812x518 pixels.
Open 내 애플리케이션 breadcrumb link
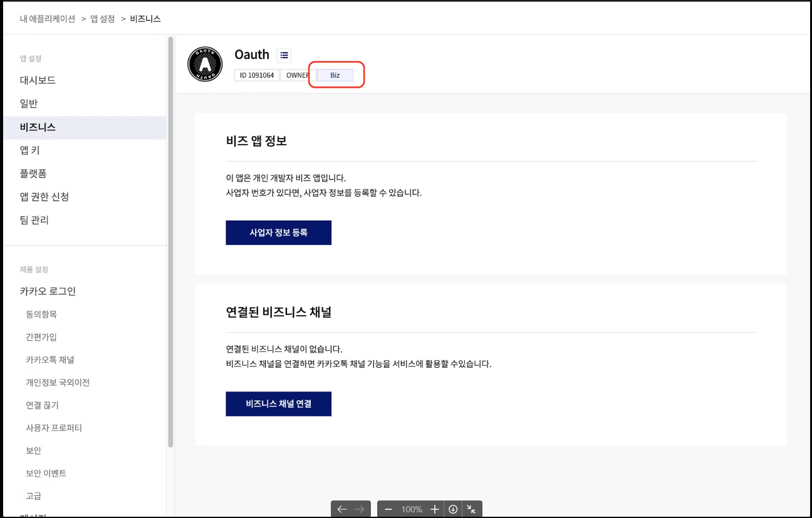[48, 19]
